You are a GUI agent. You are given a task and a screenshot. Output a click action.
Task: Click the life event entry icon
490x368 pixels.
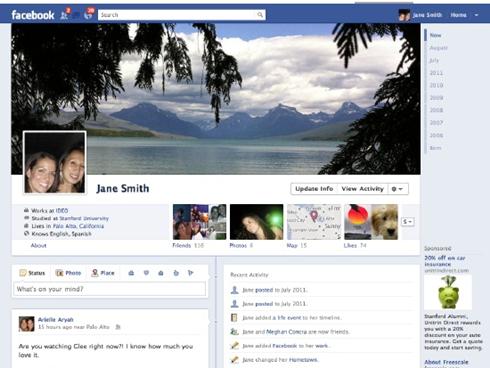[234, 318]
